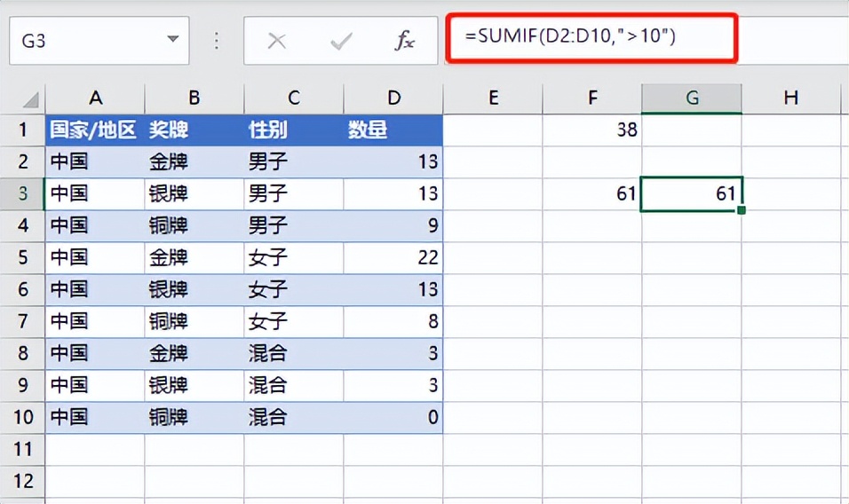Select cell B2 金牌 in row 2
Screen dimensions: 849x504
pos(194,161)
